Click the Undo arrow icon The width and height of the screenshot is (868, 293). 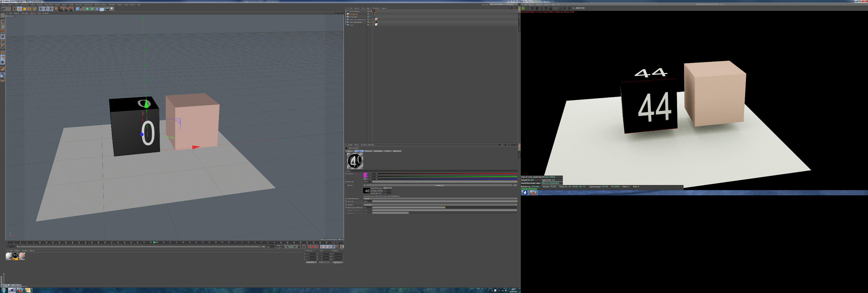[4, 9]
